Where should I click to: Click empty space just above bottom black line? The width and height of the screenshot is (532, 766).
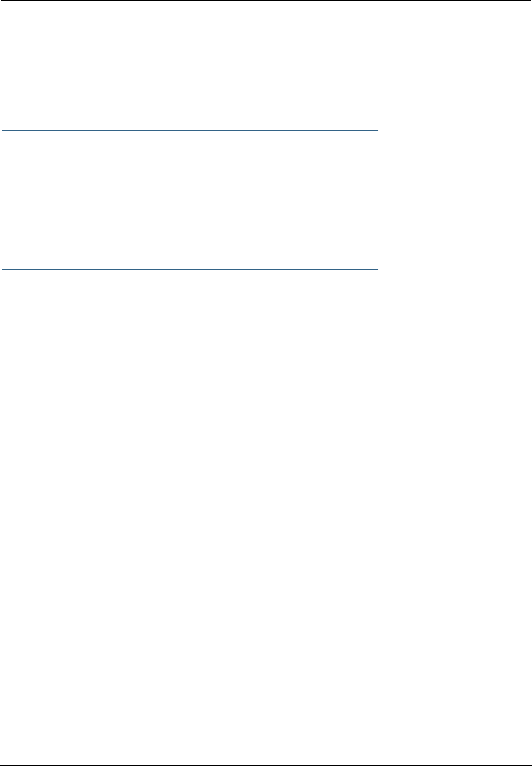pos(266,757)
